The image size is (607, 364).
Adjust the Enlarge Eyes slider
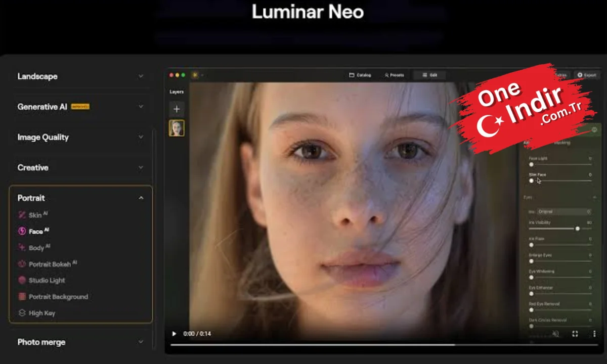560,261
